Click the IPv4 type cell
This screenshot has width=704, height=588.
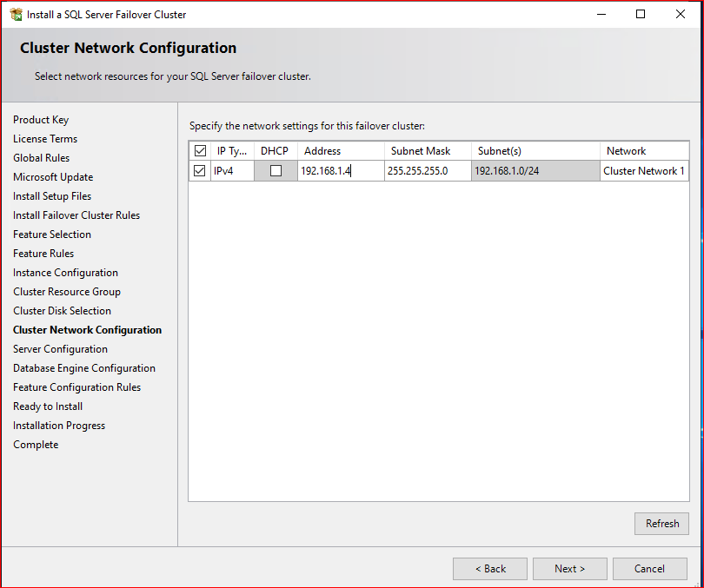point(233,171)
